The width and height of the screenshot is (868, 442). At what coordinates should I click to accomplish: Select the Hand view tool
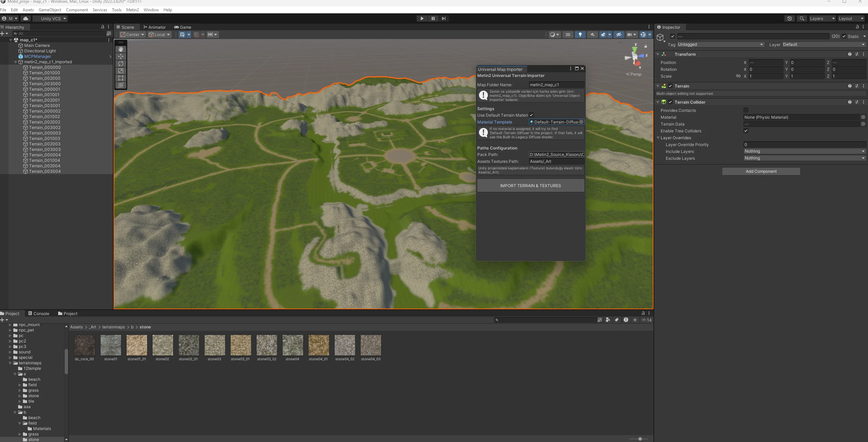pos(120,49)
